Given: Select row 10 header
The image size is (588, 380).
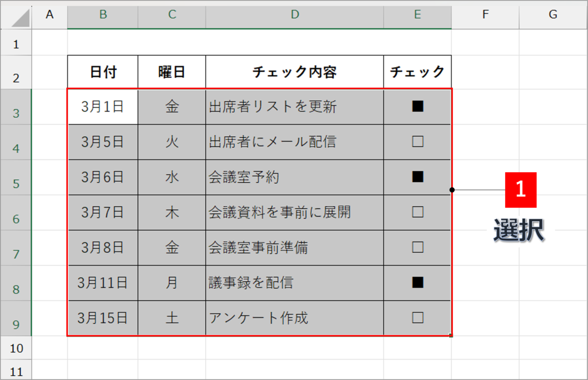Looking at the screenshot, I should [x=16, y=348].
